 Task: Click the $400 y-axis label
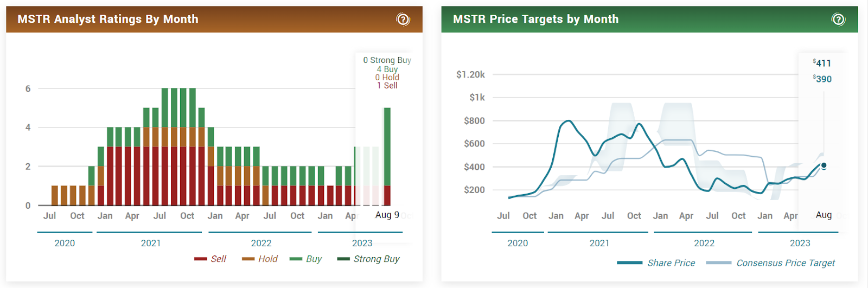tap(474, 167)
